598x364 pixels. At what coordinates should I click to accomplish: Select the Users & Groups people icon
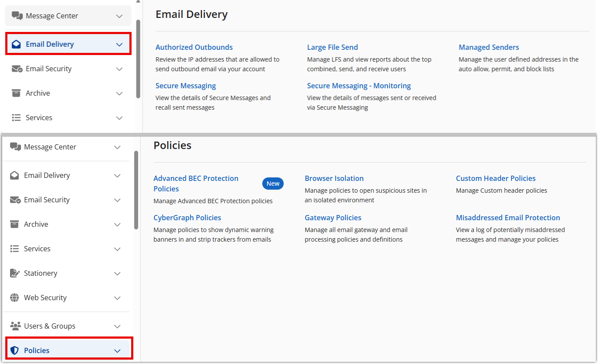16,326
